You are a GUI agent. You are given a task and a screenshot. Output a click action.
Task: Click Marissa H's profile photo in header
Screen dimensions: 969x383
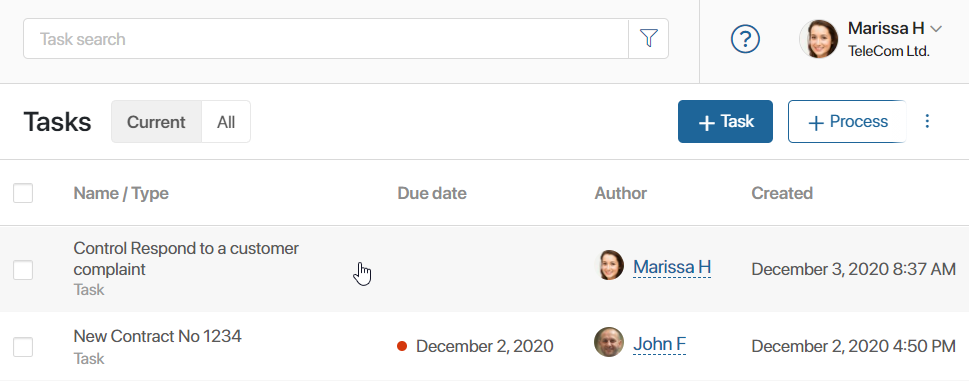[819, 39]
